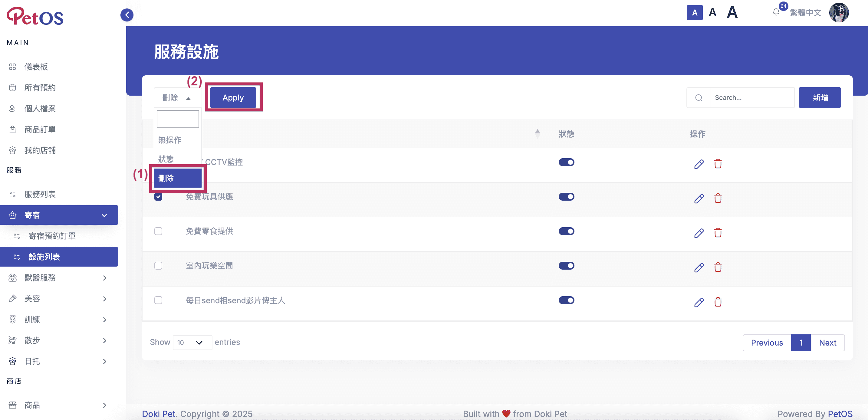Viewport: 868px width, 420px height.
Task: Open the entries per page dropdown
Action: pos(192,343)
